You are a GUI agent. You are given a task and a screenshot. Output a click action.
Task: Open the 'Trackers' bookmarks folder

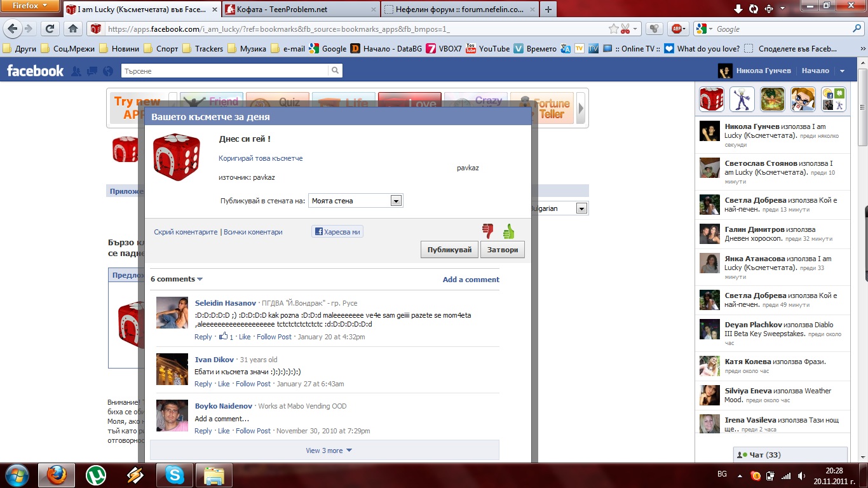203,48
